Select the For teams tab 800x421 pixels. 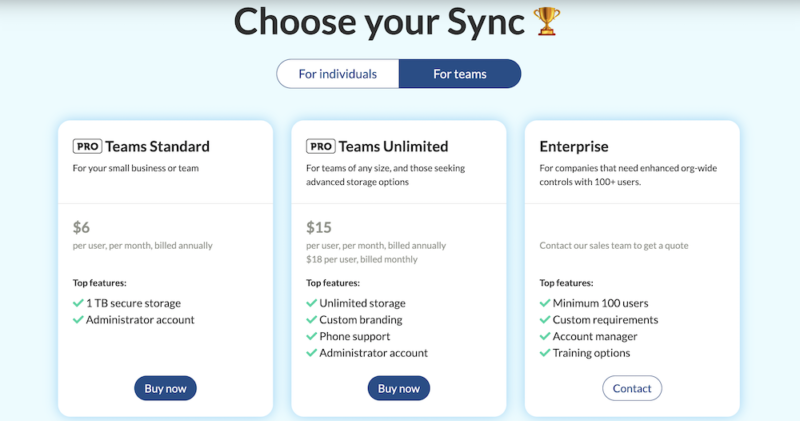pos(460,73)
